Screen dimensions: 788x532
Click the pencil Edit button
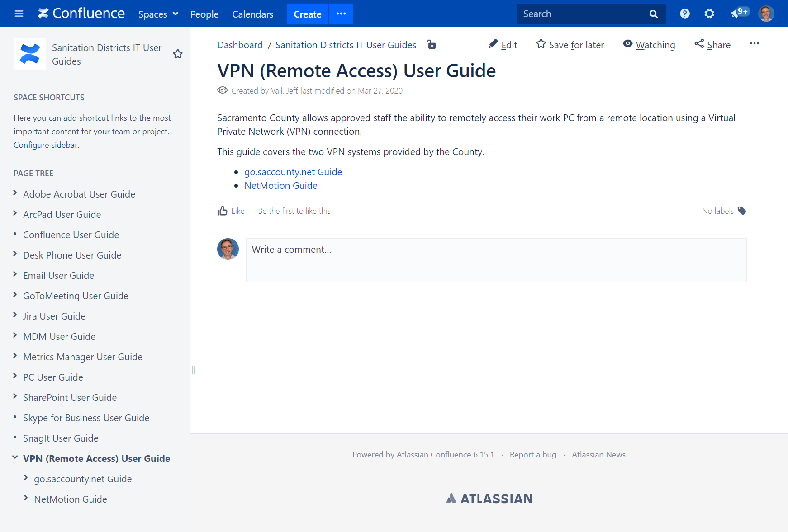[503, 45]
